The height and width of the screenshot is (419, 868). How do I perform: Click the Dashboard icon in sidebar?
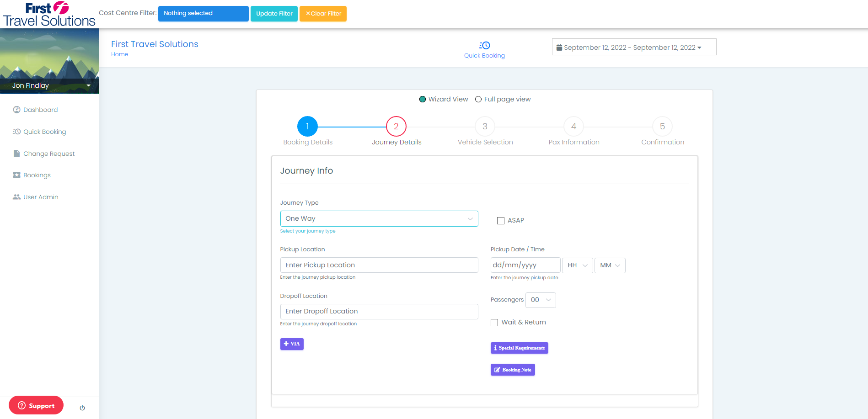(17, 110)
